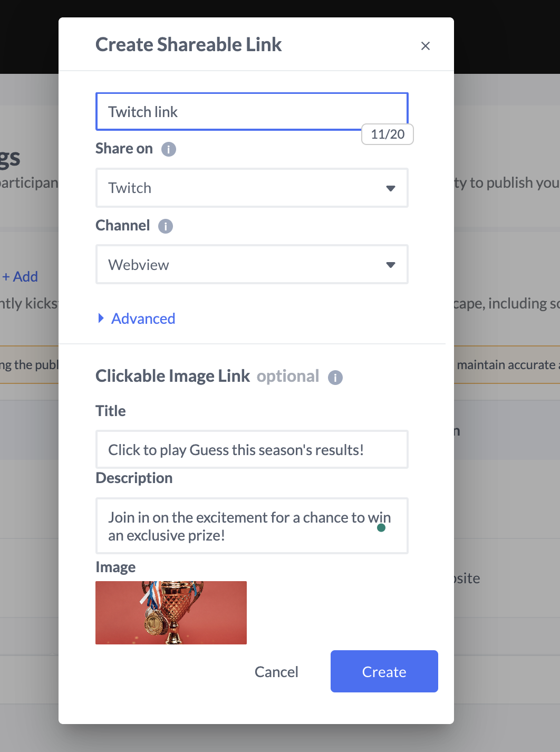Click the Clickable Image Link info icon
Image resolution: width=560 pixels, height=752 pixels.
(335, 377)
